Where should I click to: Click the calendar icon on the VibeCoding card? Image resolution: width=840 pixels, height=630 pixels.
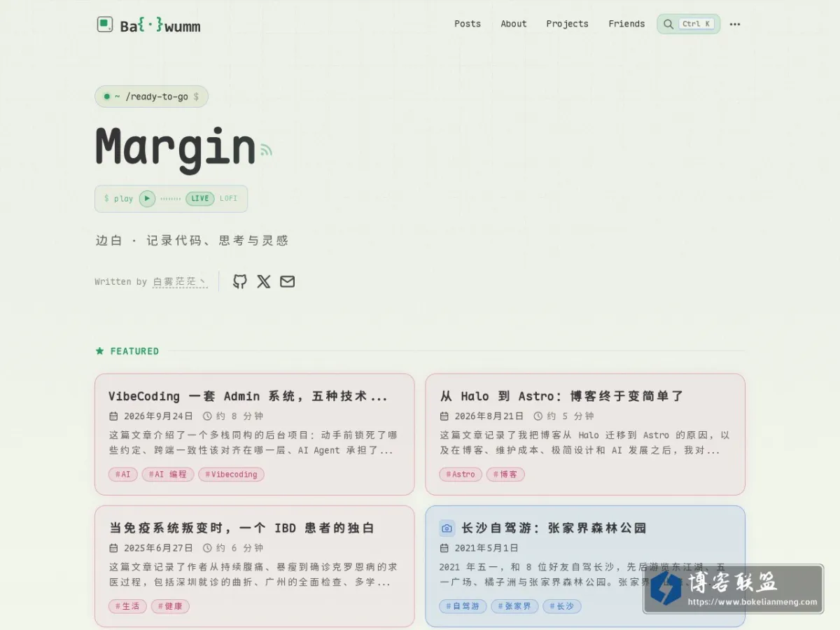pyautogui.click(x=113, y=416)
